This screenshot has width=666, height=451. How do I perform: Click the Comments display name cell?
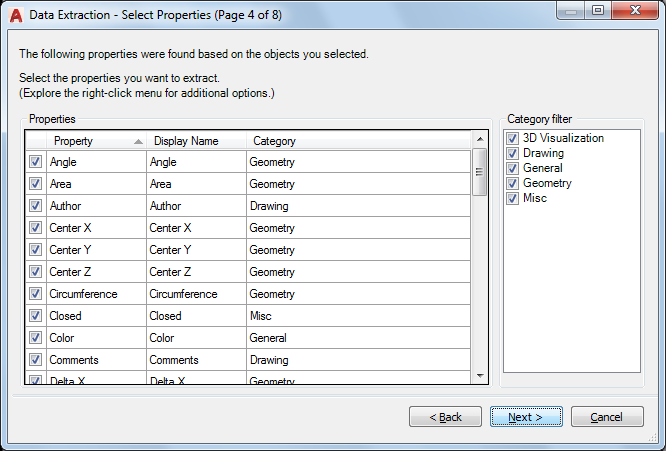(x=196, y=360)
